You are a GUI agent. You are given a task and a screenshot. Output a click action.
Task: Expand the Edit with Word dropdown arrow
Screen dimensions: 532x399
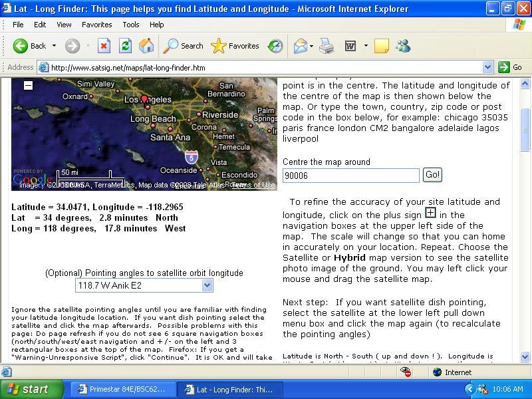tap(366, 45)
